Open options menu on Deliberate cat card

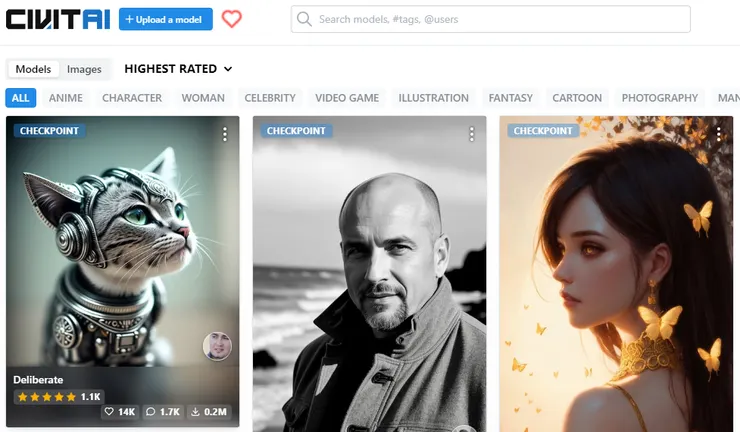[x=225, y=135]
